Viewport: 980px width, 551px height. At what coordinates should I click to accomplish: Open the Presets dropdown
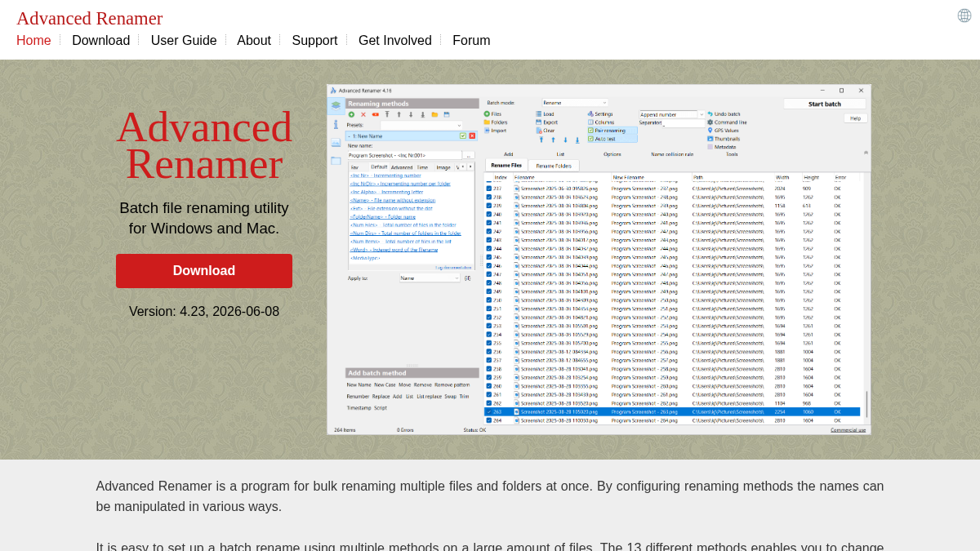pyautogui.click(x=421, y=125)
